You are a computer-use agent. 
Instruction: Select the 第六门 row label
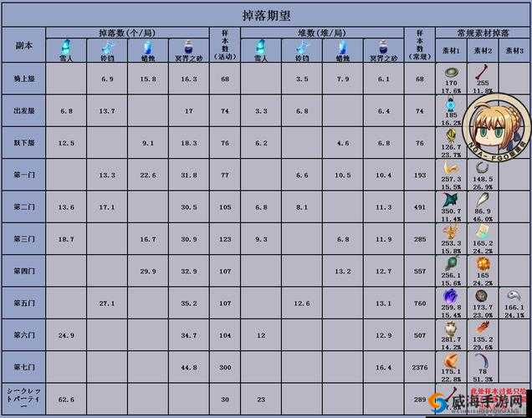(x=24, y=335)
